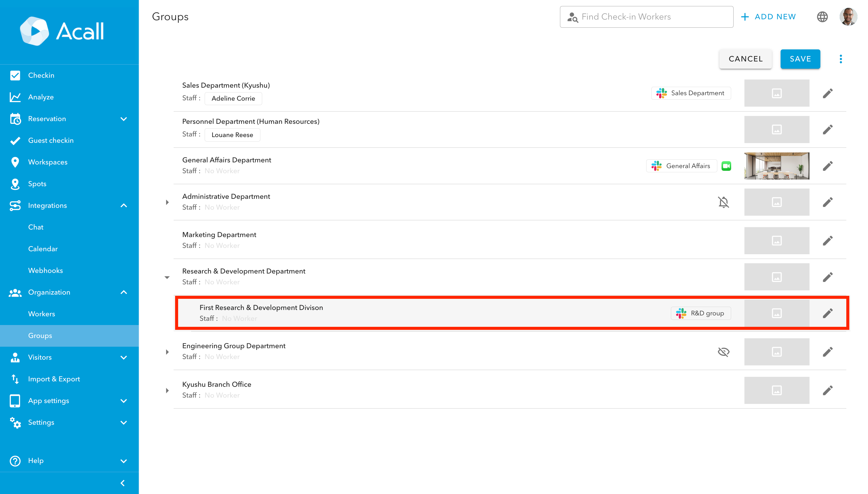This screenshot has height=494, width=868.
Task: Click Marketing Department image placeholder
Action: coord(776,241)
